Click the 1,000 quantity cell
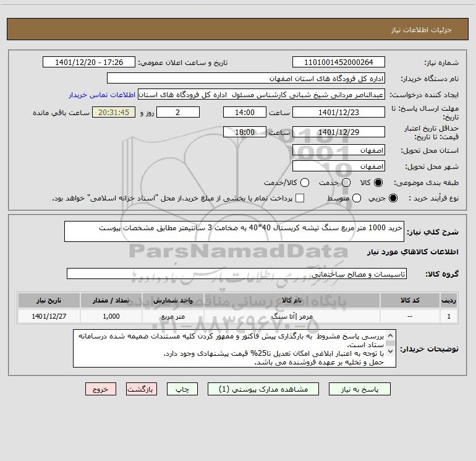Screen dimensions: 476x461 click(111, 316)
